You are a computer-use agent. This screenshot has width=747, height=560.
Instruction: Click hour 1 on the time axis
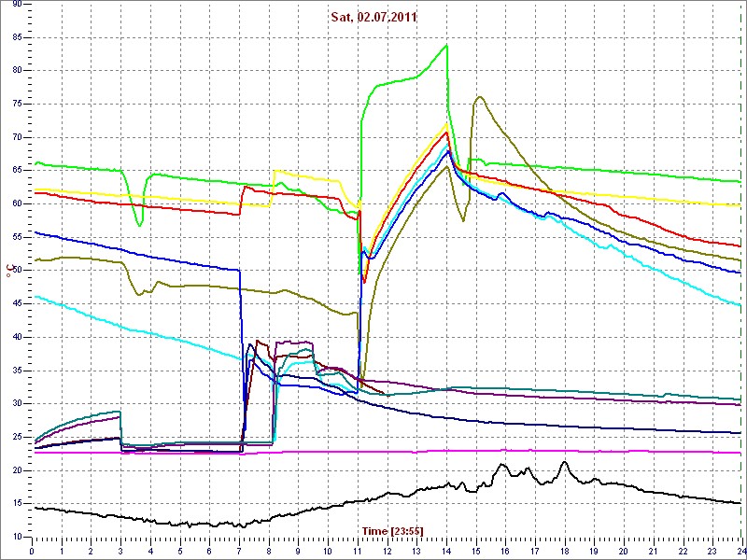point(62,551)
